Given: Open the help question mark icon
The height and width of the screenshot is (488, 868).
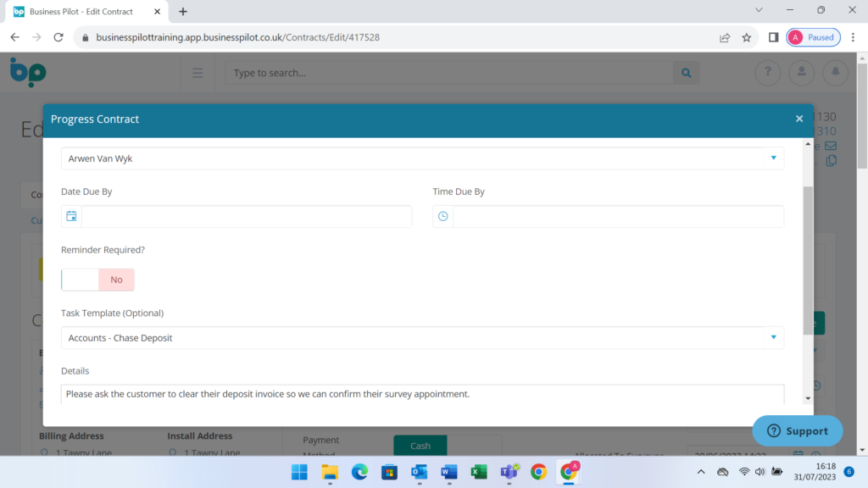Looking at the screenshot, I should point(768,73).
